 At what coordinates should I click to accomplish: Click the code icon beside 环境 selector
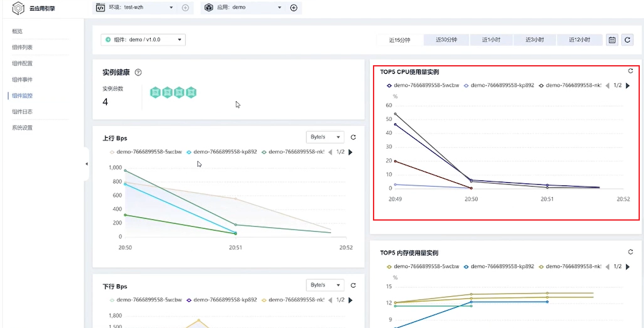point(100,8)
